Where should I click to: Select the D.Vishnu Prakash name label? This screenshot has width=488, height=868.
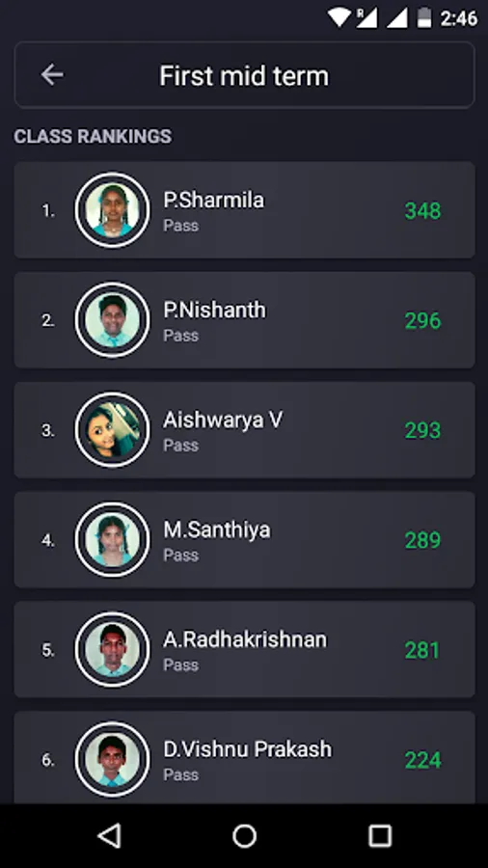tap(247, 749)
